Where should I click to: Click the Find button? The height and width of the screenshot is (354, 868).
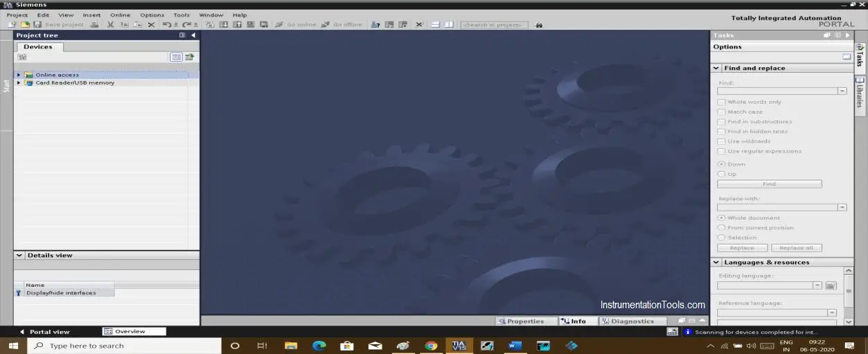[769, 184]
